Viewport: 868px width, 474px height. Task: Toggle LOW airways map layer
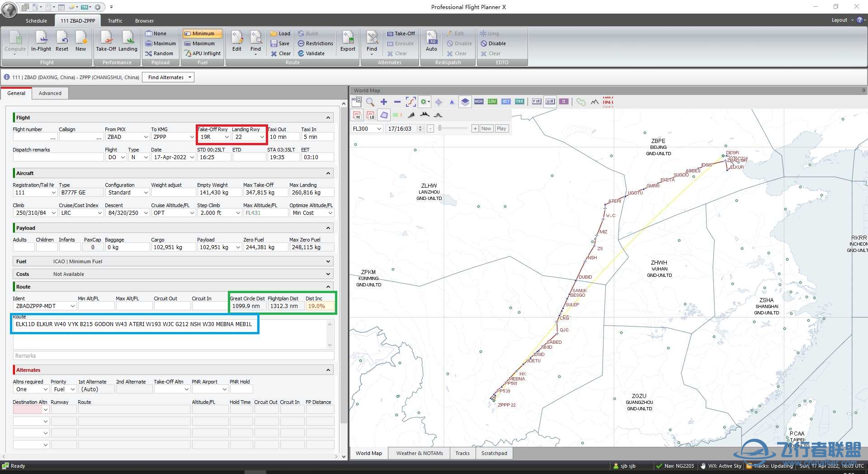[x=492, y=102]
